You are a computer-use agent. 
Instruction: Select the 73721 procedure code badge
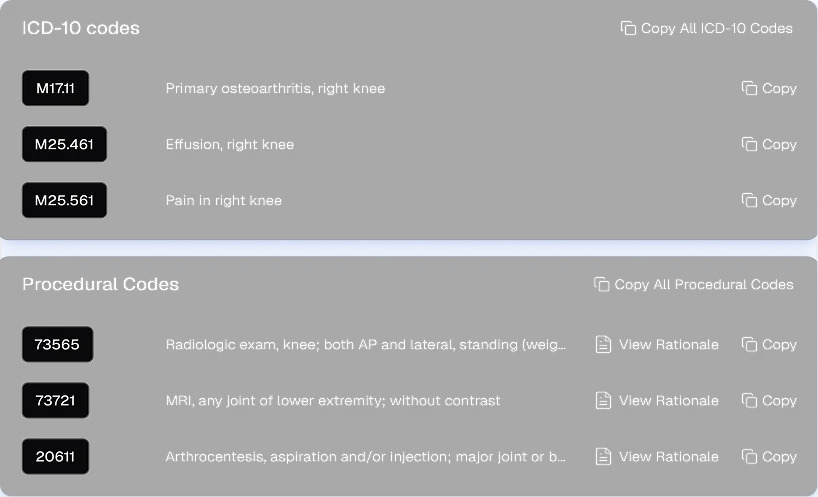point(55,400)
